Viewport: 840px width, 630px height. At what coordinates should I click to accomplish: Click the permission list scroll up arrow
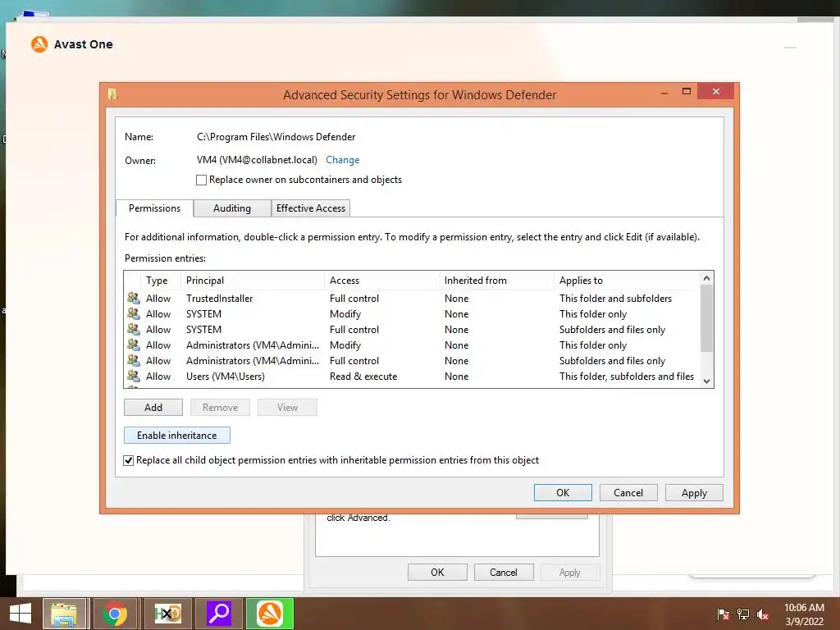pyautogui.click(x=706, y=278)
